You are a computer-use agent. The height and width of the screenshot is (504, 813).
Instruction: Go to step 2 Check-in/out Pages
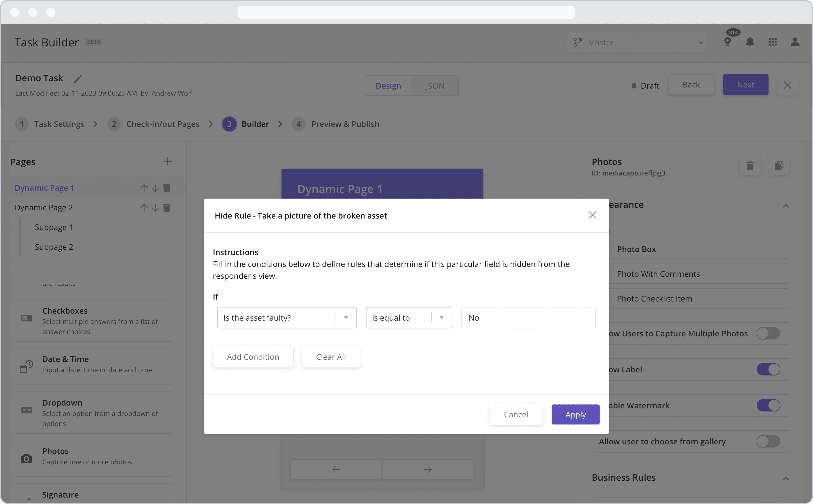tap(153, 124)
